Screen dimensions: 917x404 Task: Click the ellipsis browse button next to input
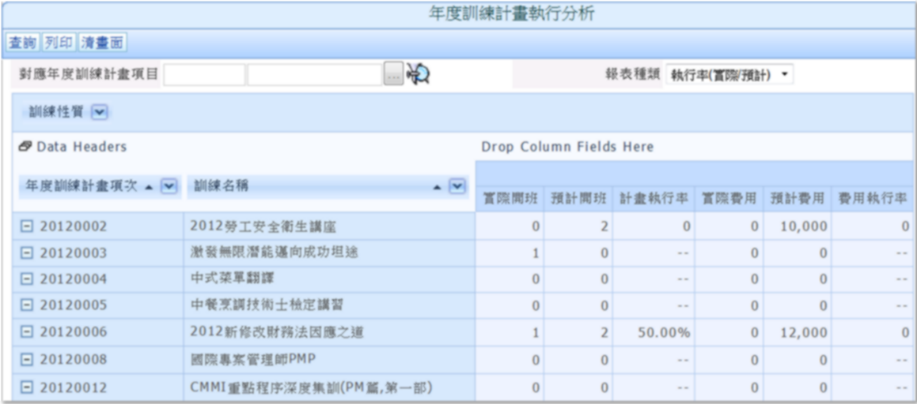click(x=393, y=74)
